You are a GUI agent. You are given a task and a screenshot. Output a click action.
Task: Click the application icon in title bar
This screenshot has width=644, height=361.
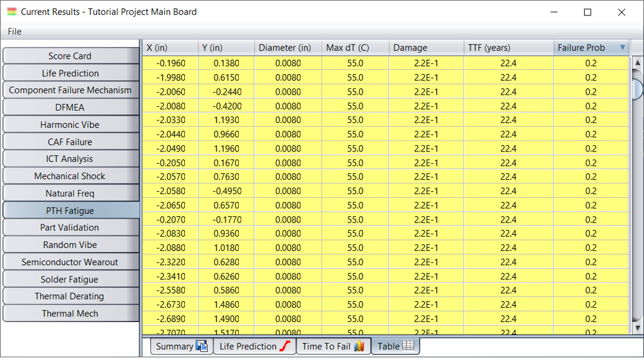(12, 12)
